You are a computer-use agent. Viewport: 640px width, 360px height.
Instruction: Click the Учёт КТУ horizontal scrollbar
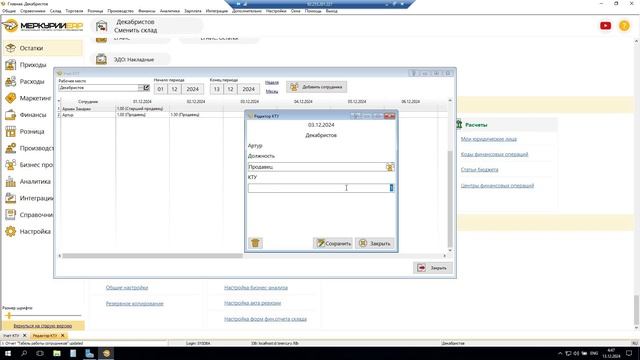point(153,256)
